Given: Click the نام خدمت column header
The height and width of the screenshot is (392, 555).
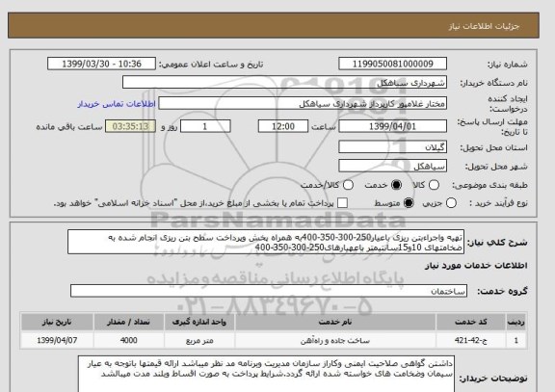Looking at the screenshot, I should coord(335,322).
